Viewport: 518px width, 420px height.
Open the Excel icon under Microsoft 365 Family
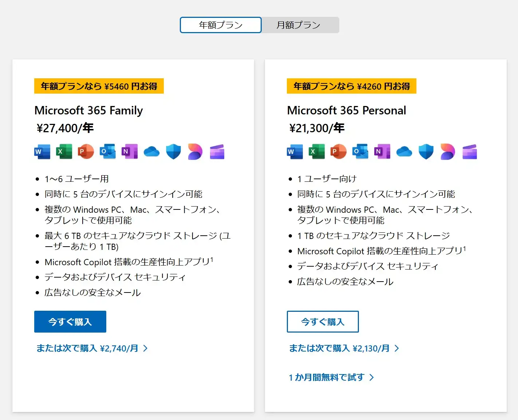click(64, 152)
